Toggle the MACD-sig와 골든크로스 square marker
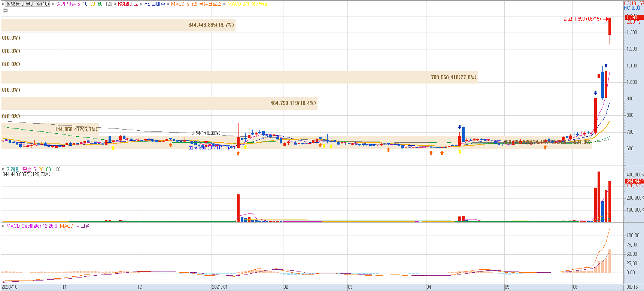The image size is (644, 291). tap(168, 4)
